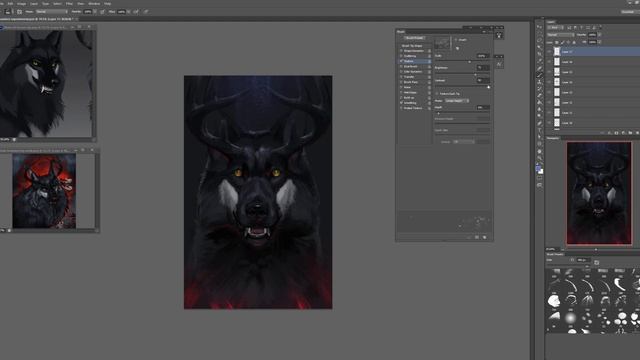This screenshot has width=640, height=360.
Task: Select the Clone Stamp tool
Action: (x=540, y=82)
